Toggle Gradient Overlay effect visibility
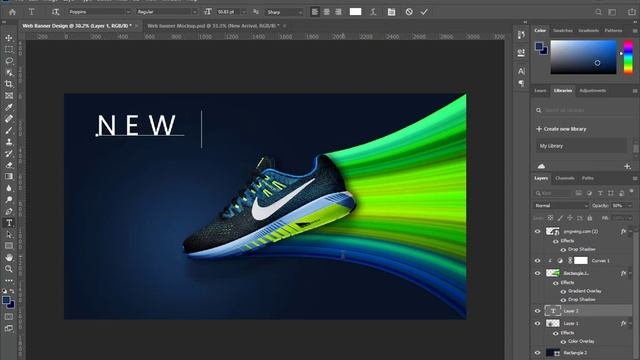 563,291
